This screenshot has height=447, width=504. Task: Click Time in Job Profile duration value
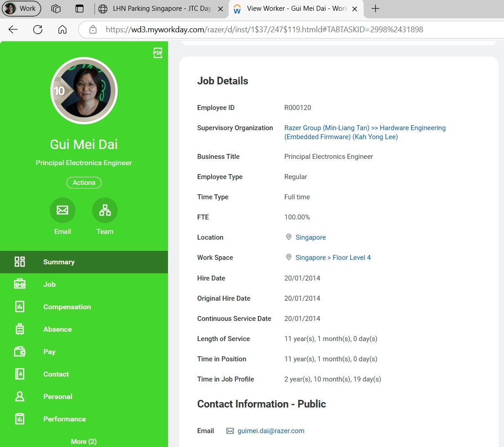tap(333, 379)
